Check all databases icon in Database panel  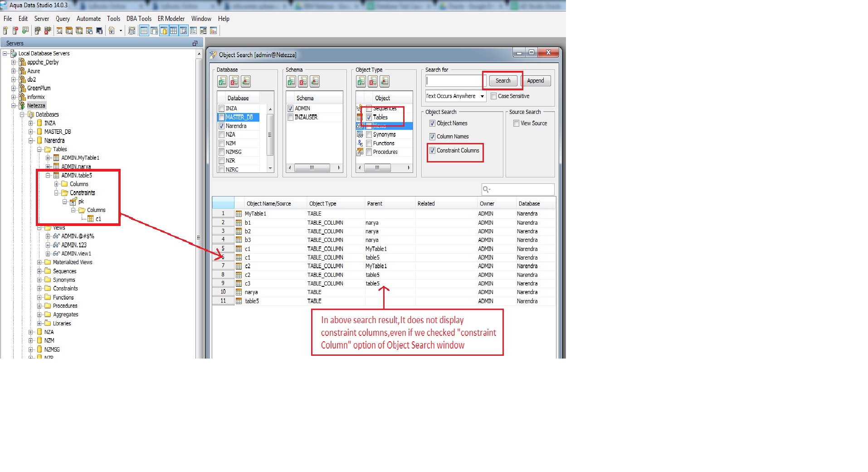(222, 81)
